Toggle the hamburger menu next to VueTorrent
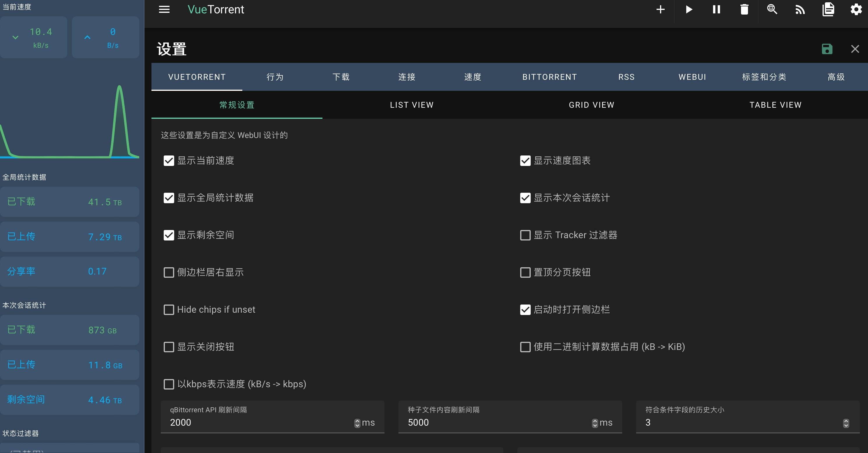The height and width of the screenshot is (453, 868). 164,9
